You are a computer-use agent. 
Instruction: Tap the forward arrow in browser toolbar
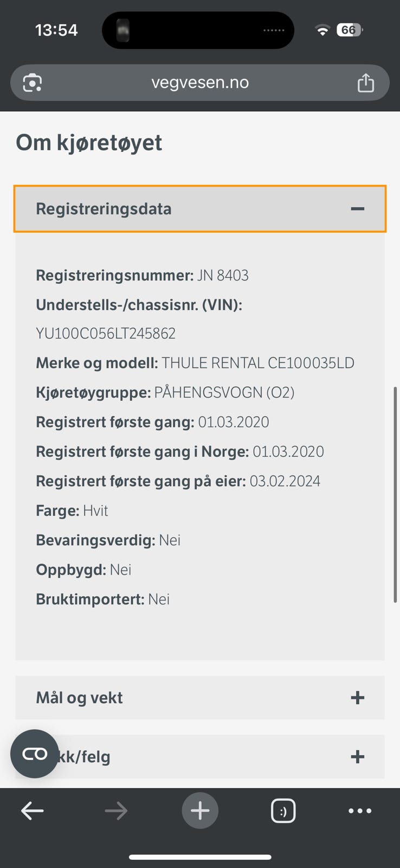click(x=116, y=811)
